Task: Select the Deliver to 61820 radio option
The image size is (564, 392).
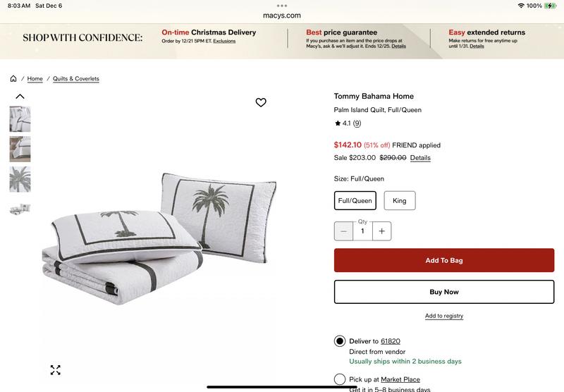Action: click(340, 341)
